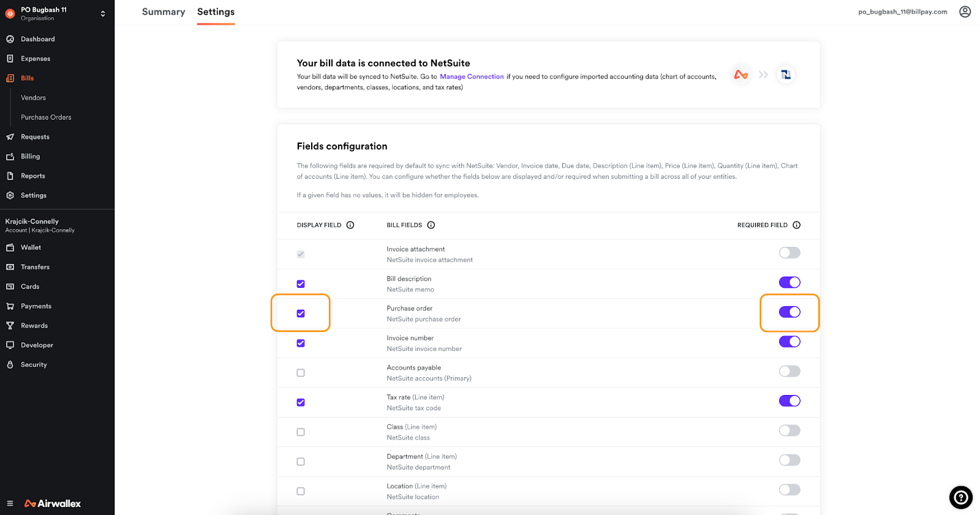Open Vendors under Bills
Screen dimensions: 980x515
tap(33, 98)
